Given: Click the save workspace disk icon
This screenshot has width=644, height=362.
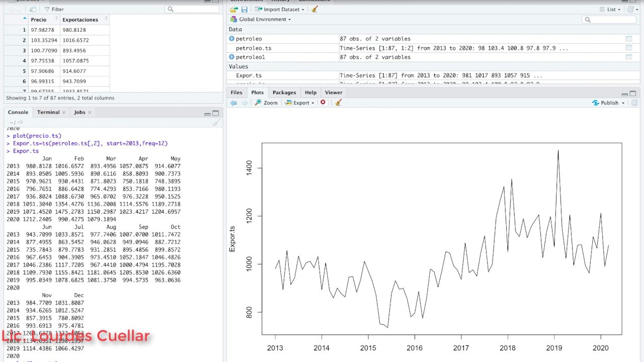Looking at the screenshot, I should [244, 10].
